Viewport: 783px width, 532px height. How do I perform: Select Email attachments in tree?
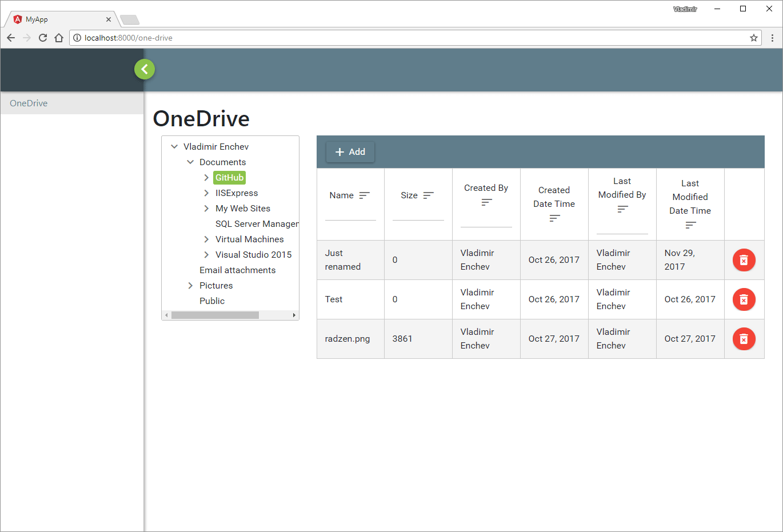coord(237,270)
